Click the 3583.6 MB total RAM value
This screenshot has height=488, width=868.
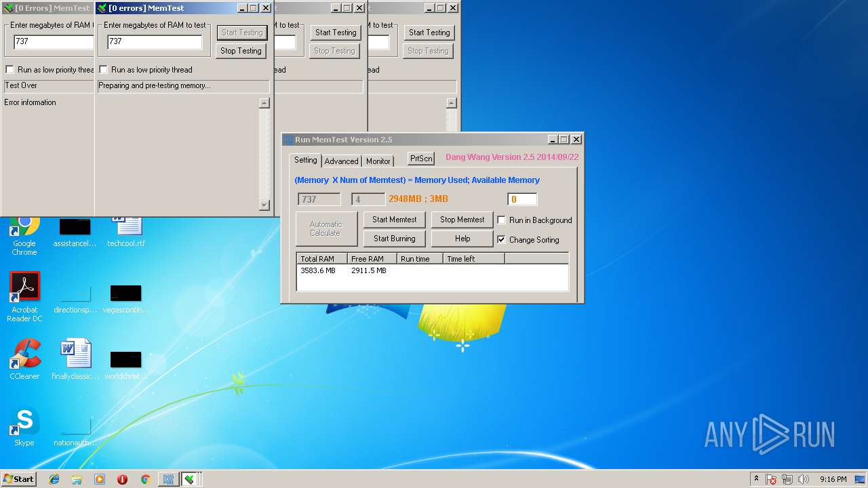coord(318,270)
